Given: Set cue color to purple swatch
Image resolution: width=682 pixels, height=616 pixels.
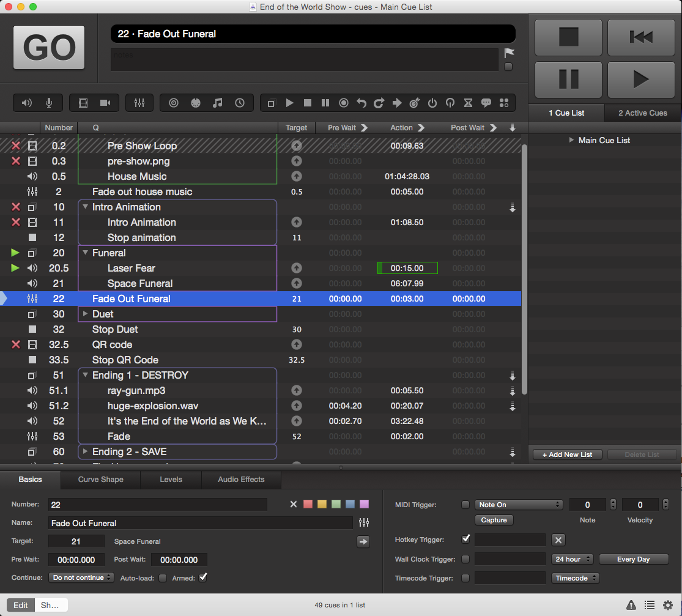Looking at the screenshot, I should click(365, 504).
